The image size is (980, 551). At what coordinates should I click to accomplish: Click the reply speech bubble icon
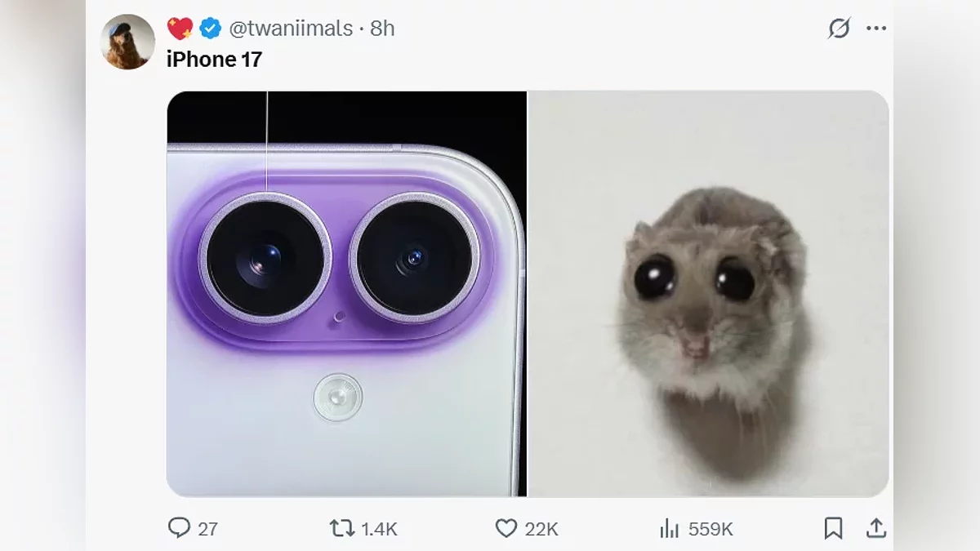point(179,528)
